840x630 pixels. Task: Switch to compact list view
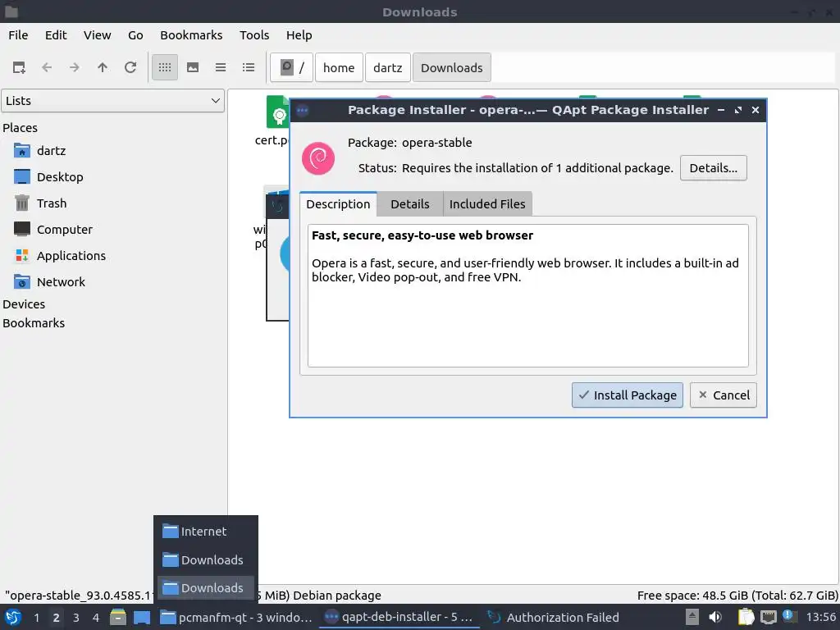pos(221,67)
